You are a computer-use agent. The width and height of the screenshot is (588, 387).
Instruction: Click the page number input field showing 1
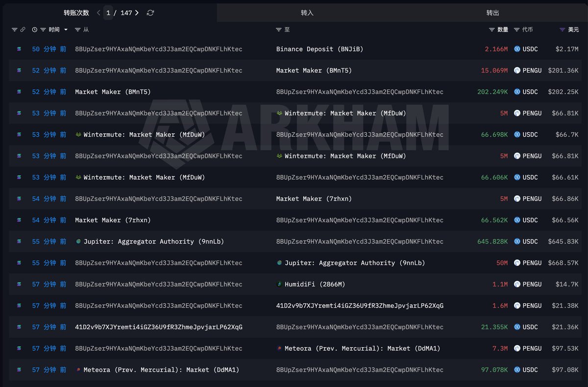pos(108,13)
